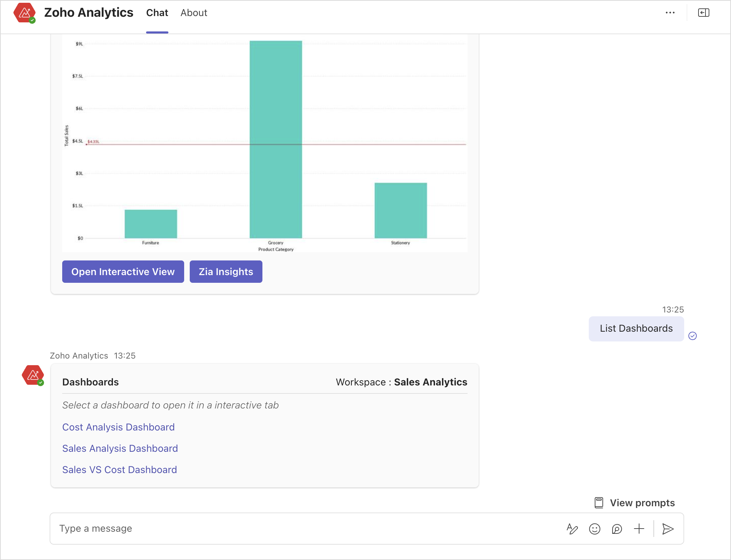Click the $4.33L average line label
The height and width of the screenshot is (560, 731).
[x=93, y=141]
